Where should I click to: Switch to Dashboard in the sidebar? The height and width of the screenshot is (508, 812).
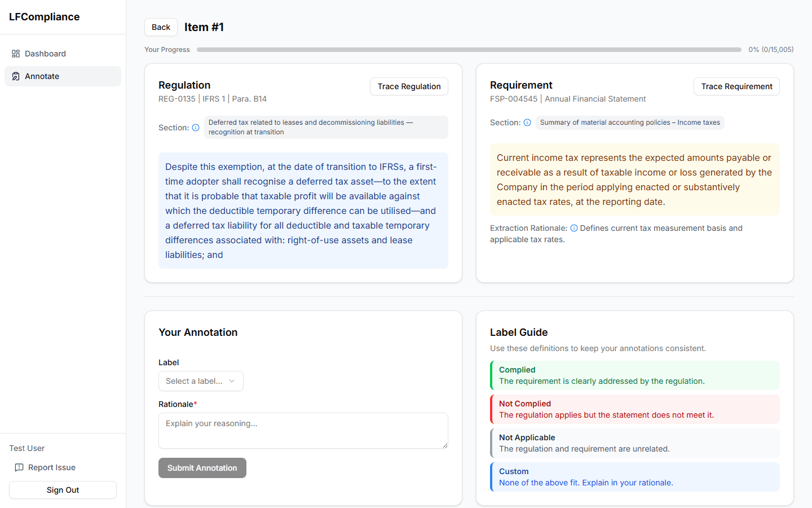coord(45,54)
